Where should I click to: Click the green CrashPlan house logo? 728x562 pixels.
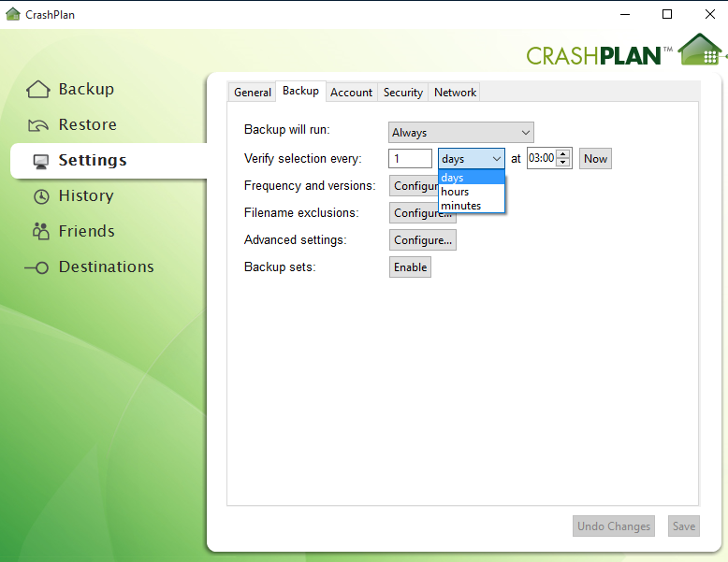[701, 50]
